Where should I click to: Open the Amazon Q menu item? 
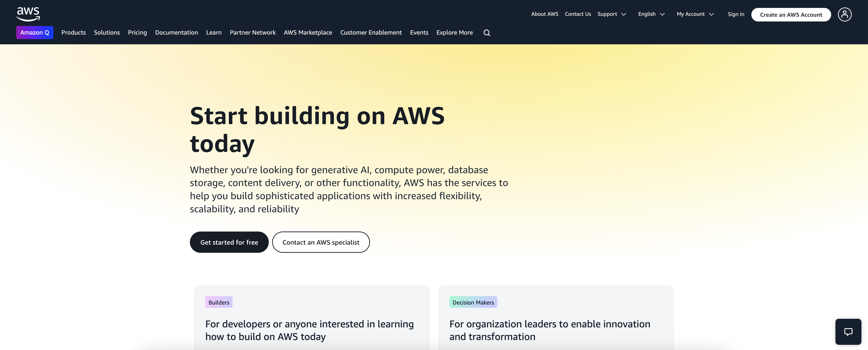[35, 33]
